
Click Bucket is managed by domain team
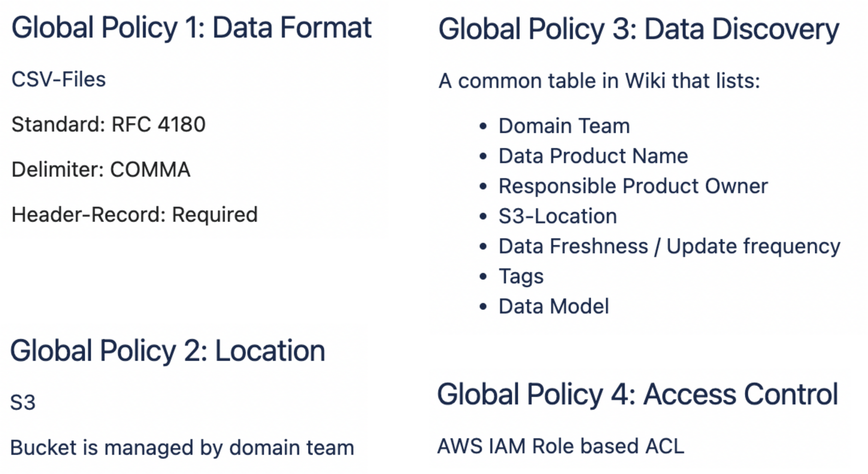[x=182, y=448]
